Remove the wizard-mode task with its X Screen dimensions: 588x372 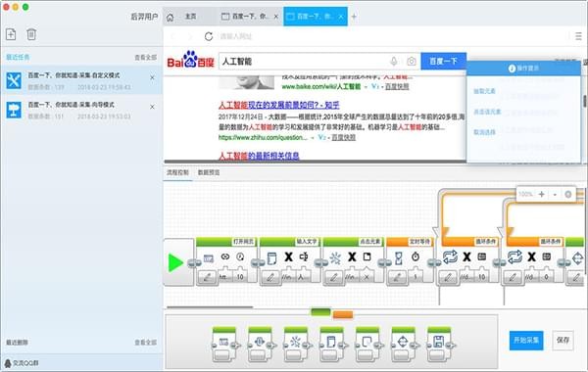(152, 107)
